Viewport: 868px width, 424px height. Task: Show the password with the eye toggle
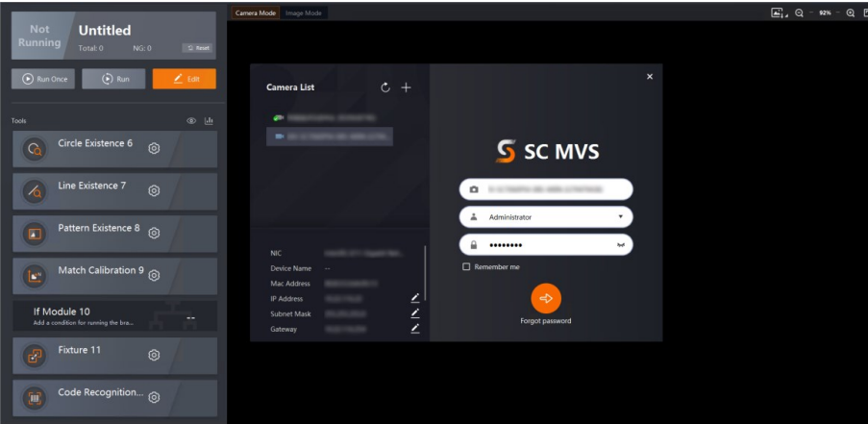pyautogui.click(x=621, y=245)
